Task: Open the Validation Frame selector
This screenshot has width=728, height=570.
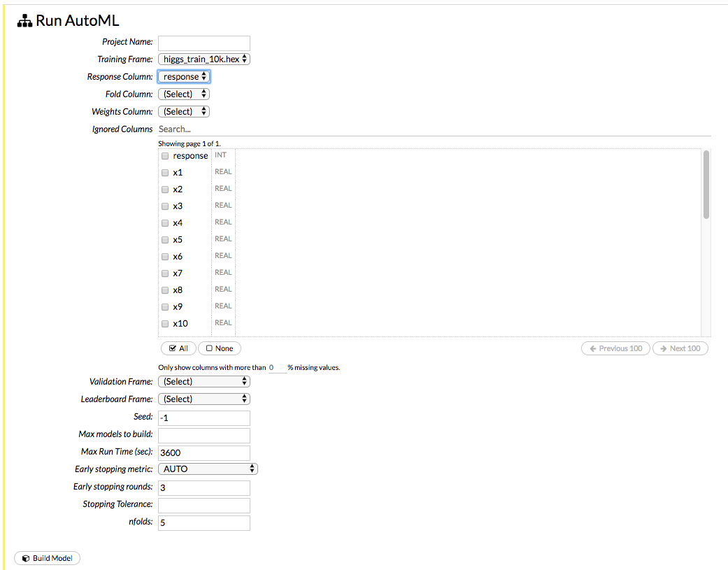Action: 204,381
